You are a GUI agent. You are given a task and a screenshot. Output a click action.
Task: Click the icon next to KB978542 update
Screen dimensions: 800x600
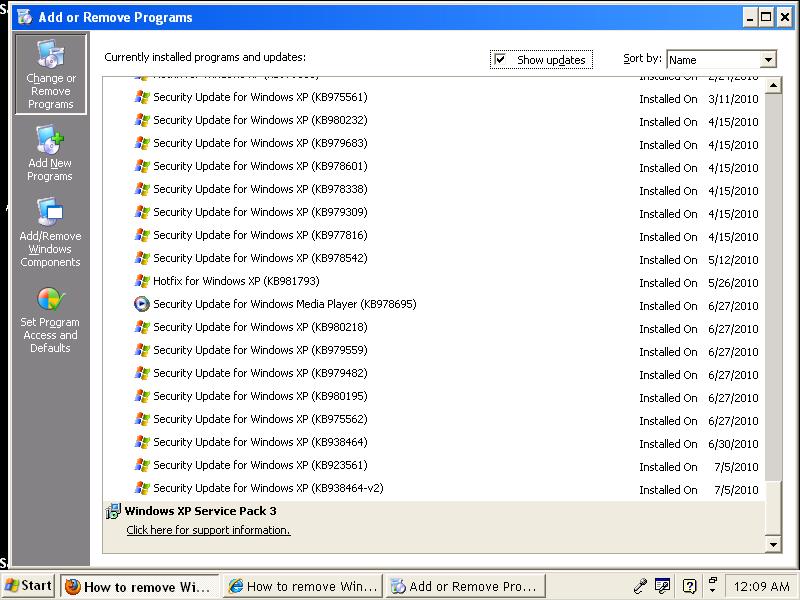142,258
